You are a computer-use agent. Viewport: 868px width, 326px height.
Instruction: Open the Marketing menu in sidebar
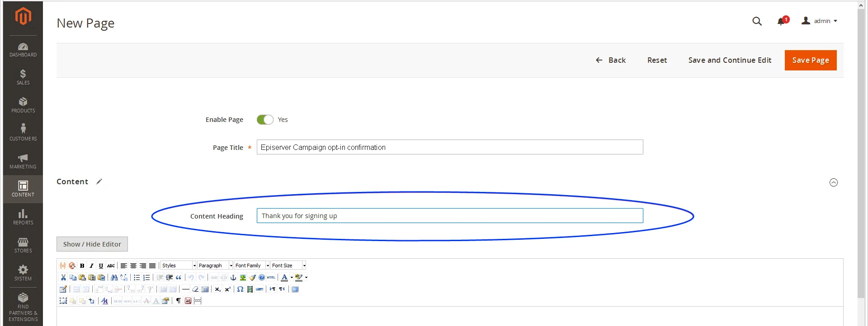23,161
